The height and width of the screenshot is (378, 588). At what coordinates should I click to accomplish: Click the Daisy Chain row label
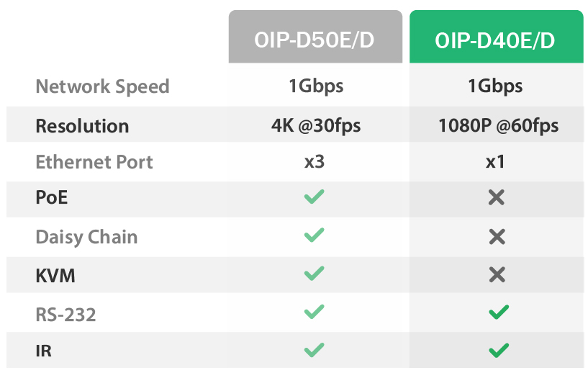pos(86,237)
